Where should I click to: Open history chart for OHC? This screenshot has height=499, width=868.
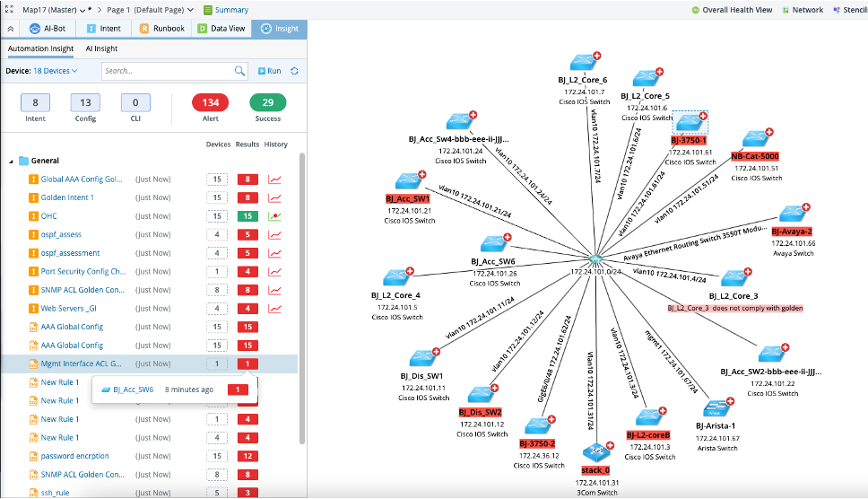(x=274, y=216)
